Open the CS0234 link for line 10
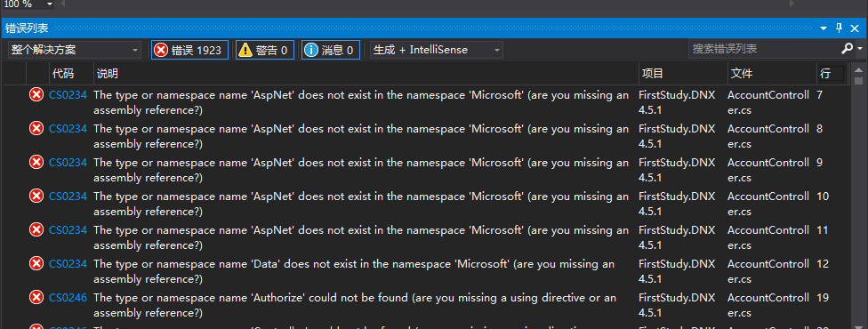This screenshot has height=329, width=868. point(68,197)
